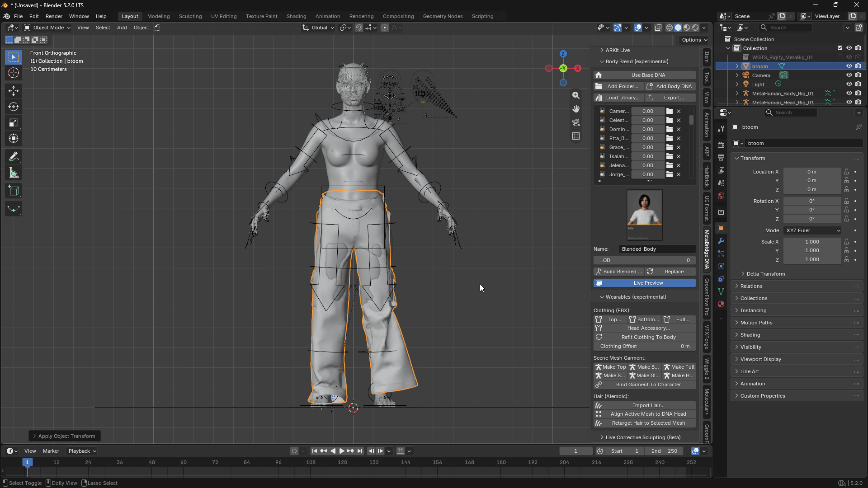
Task: Switch orthographic/perspective with the grid icon
Action: click(576, 136)
